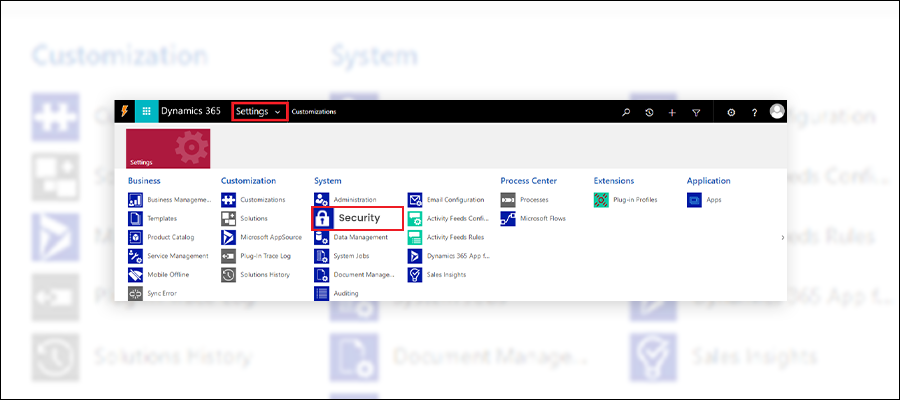This screenshot has height=400, width=900.
Task: Open the Templates link text
Action: 162,219
